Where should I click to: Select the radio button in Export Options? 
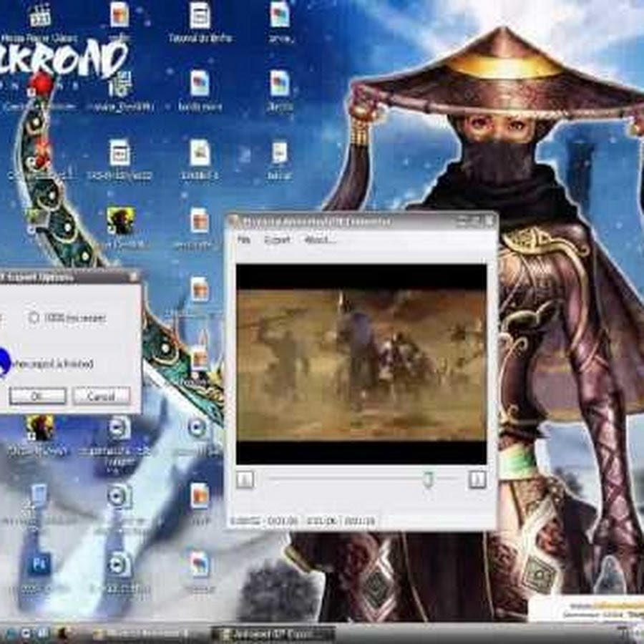click(34, 317)
